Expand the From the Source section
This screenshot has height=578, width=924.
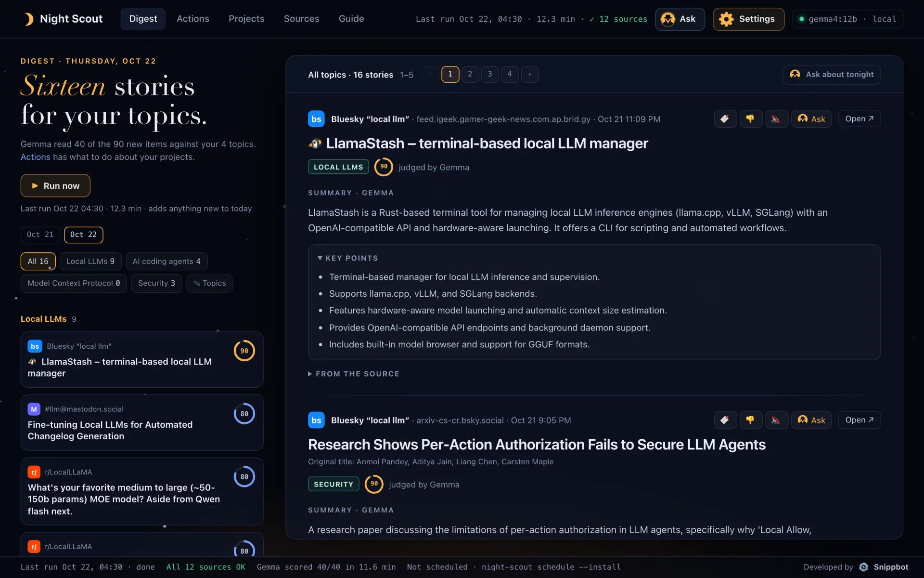click(354, 374)
